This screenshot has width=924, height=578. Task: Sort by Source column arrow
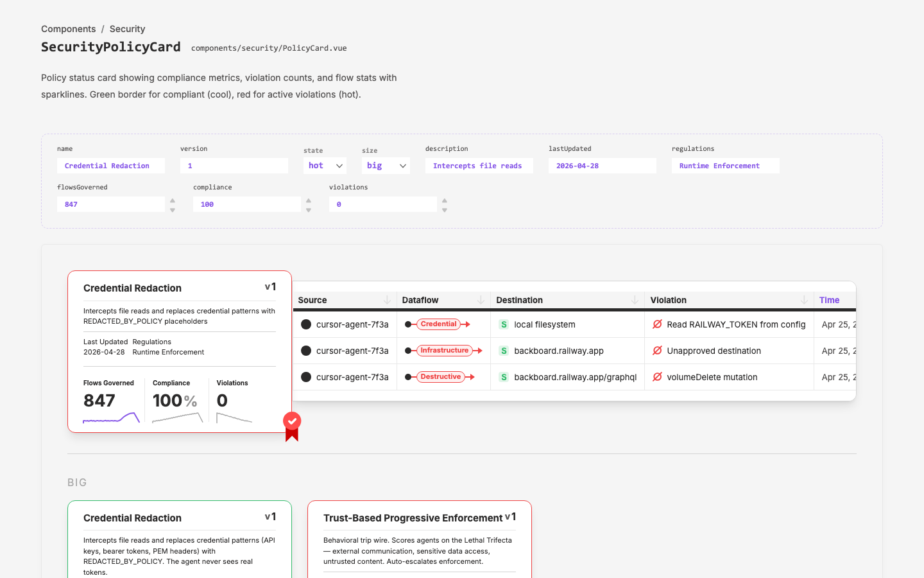click(387, 300)
